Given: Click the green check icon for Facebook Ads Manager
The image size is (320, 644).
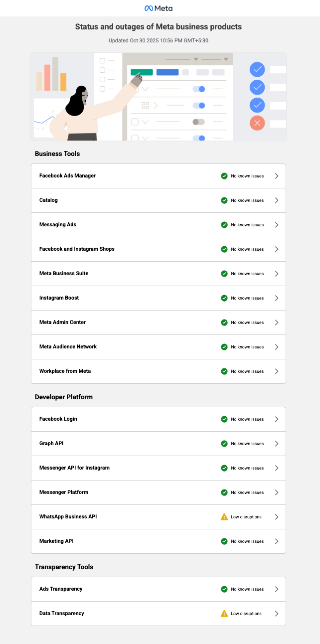Looking at the screenshot, I should [x=224, y=176].
